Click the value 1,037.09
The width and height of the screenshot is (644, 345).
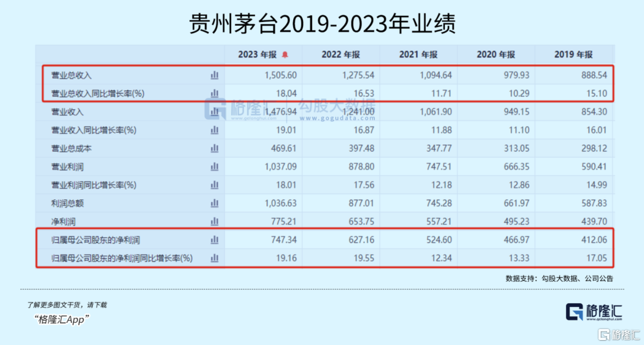[280, 166]
